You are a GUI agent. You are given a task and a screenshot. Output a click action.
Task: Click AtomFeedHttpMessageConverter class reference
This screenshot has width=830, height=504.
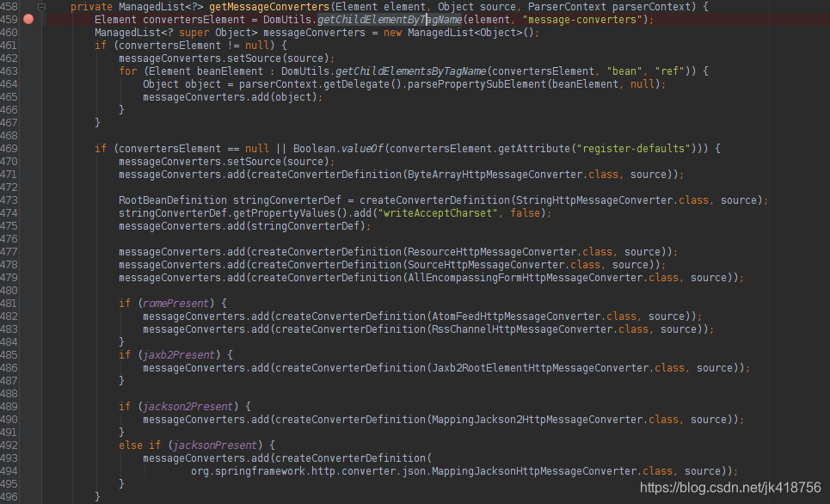pos(516,316)
